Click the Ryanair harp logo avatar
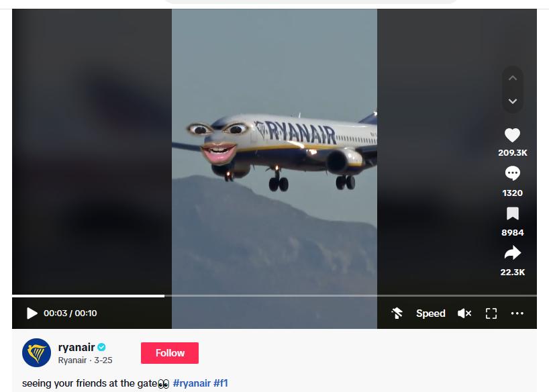Screen dimensions: 549x392 click(36, 353)
